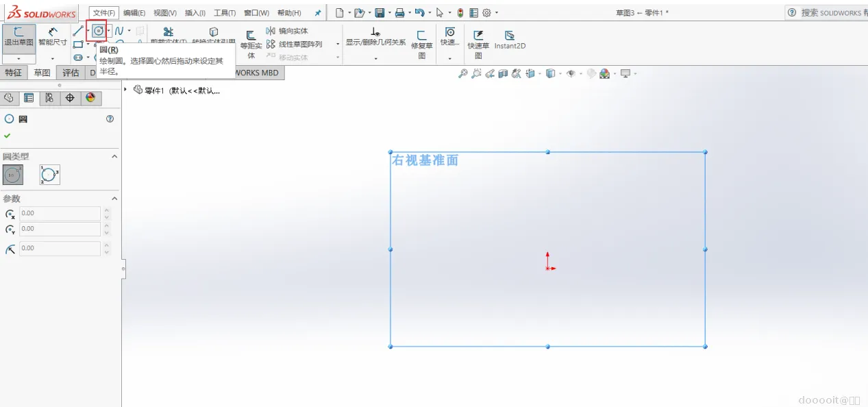Select the Line sketch tool

coord(78,31)
